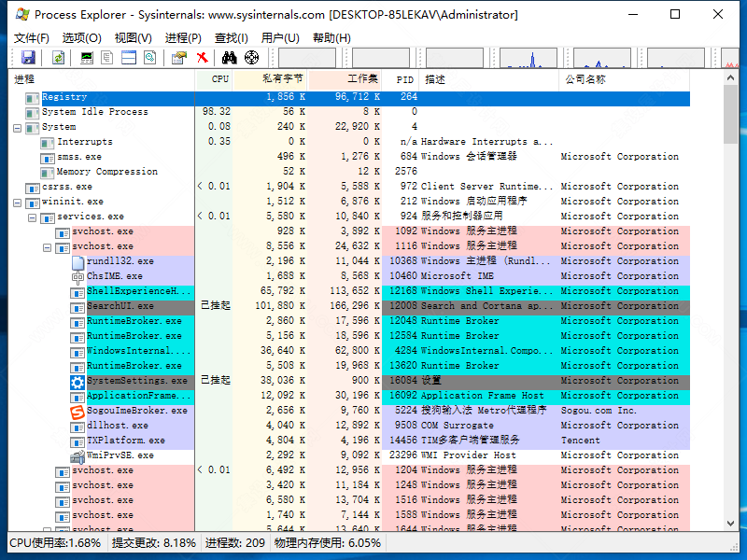The image size is (747, 560).
Task: Click the Memory Compression process icon
Action: pyautogui.click(x=48, y=173)
